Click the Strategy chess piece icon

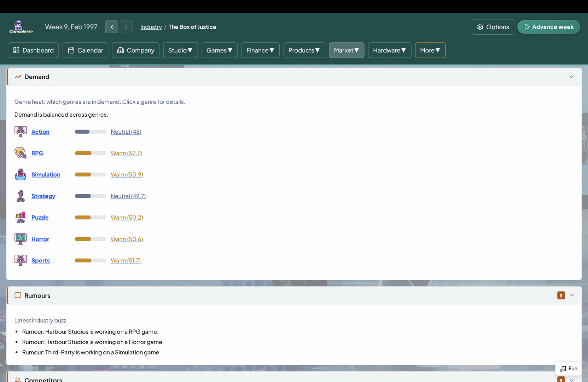[x=20, y=196]
